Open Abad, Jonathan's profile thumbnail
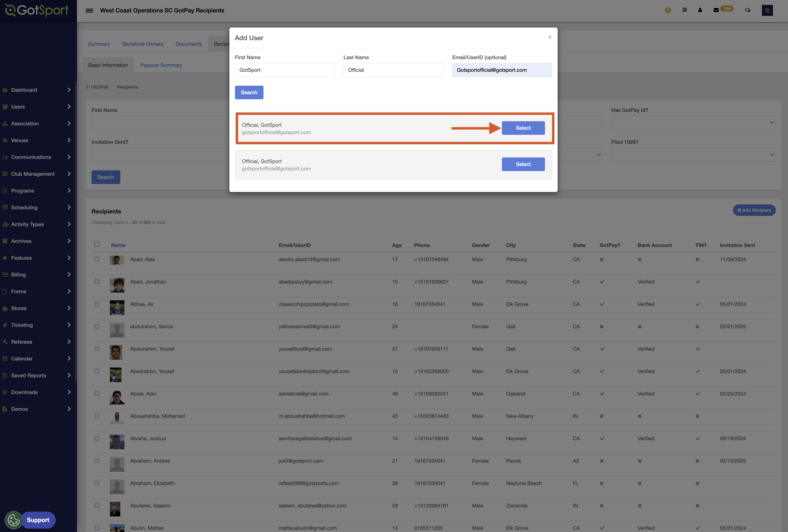The width and height of the screenshot is (788, 532). [x=117, y=285]
